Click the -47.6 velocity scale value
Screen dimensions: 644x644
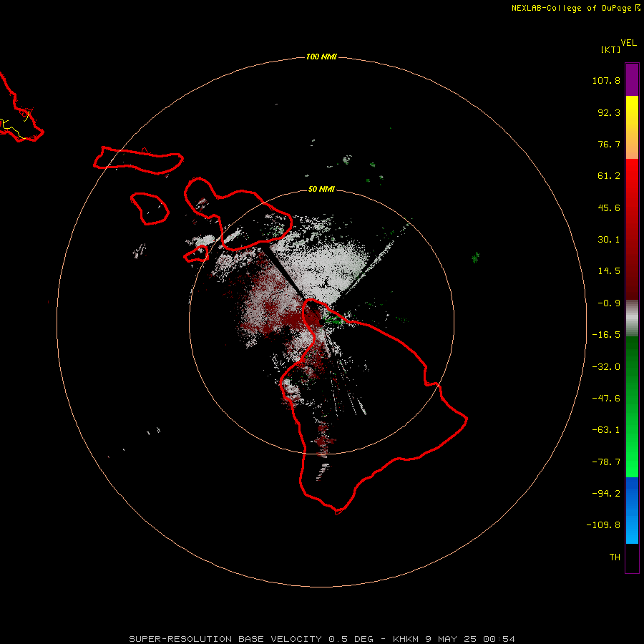click(x=606, y=399)
